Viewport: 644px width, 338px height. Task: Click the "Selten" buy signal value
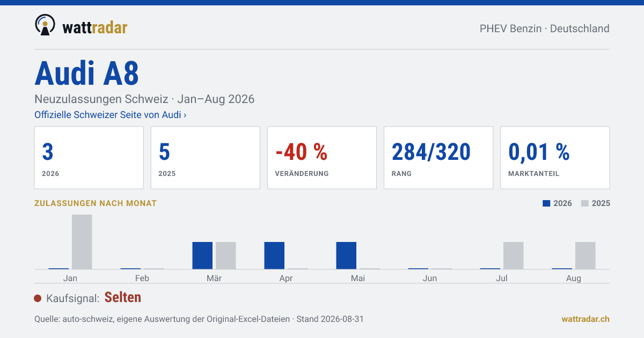(x=123, y=297)
